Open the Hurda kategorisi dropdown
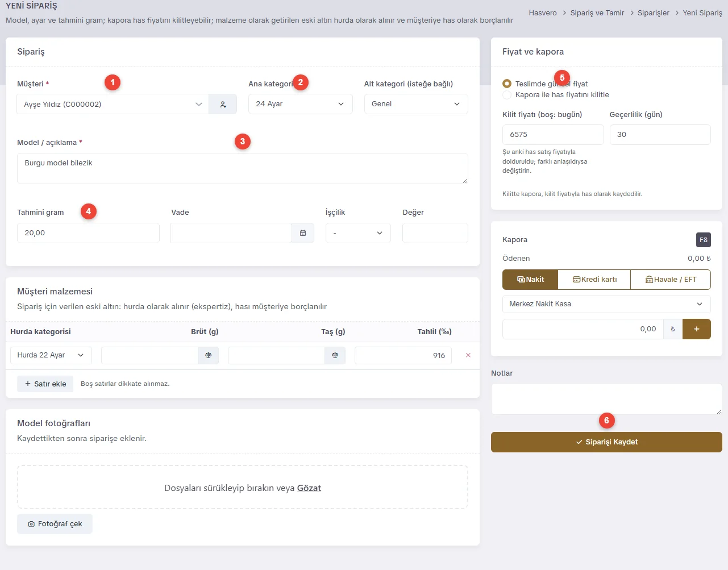This screenshot has width=728, height=570. click(51, 355)
